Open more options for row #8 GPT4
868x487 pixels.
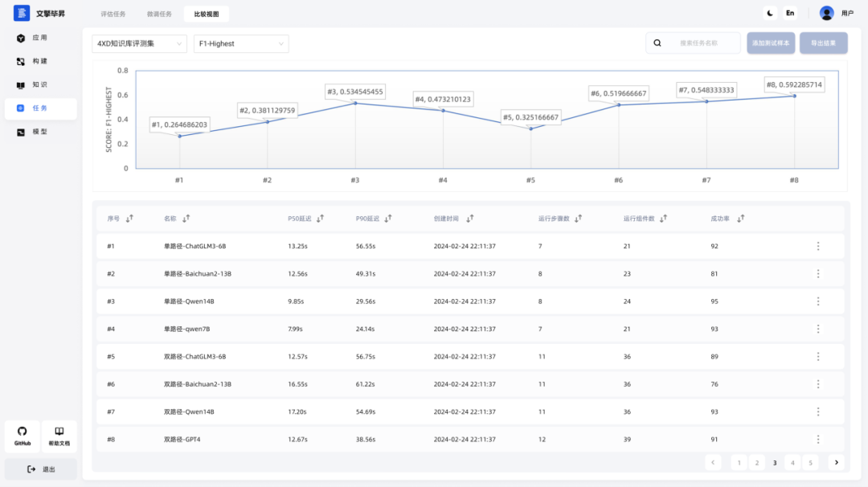point(817,440)
